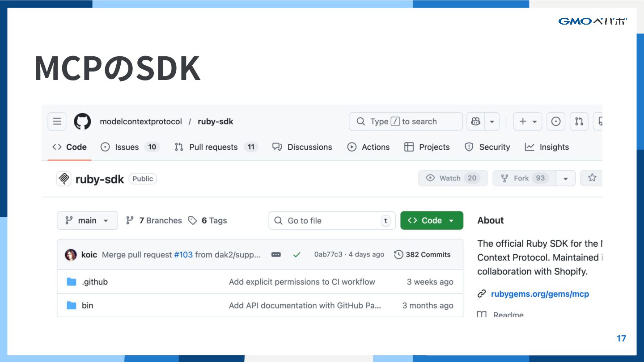Click the Fork button
Screen dimensions: 644x362
pyautogui.click(x=524, y=178)
